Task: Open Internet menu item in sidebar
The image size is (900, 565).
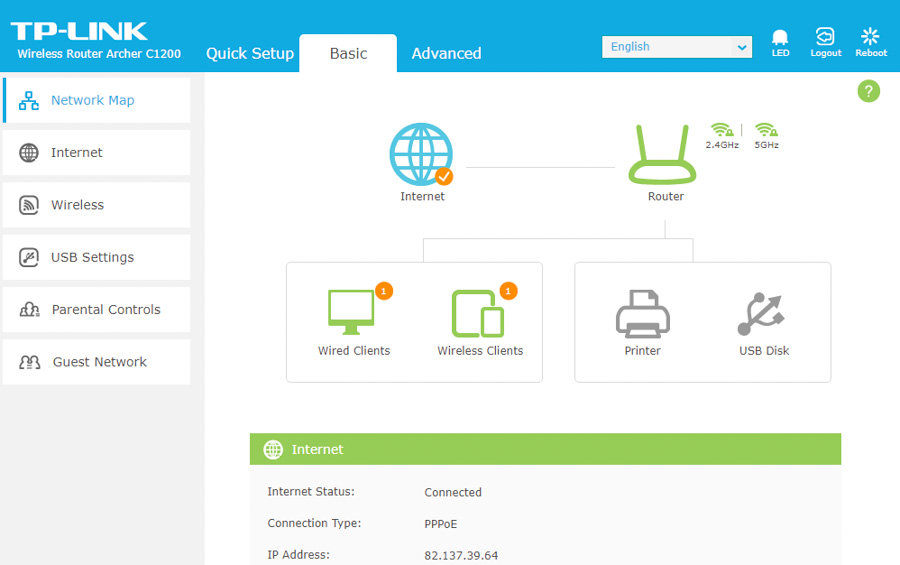Action: [x=96, y=153]
